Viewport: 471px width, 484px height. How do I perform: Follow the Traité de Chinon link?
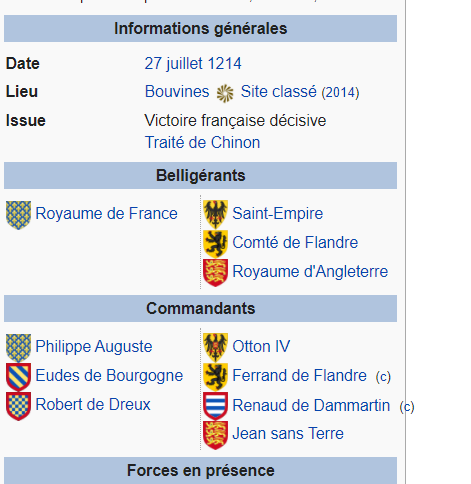click(202, 142)
